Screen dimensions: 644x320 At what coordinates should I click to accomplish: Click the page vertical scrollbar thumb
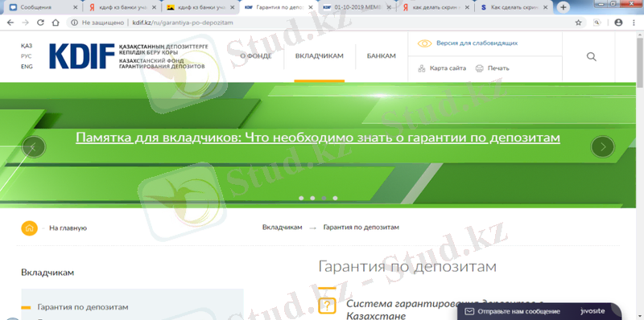tap(640, 62)
